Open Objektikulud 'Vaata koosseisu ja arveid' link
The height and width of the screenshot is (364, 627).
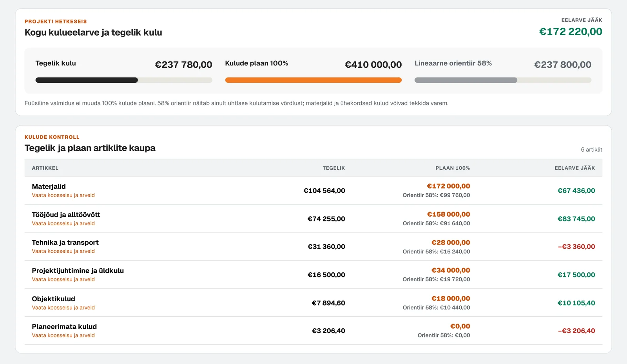coord(63,308)
